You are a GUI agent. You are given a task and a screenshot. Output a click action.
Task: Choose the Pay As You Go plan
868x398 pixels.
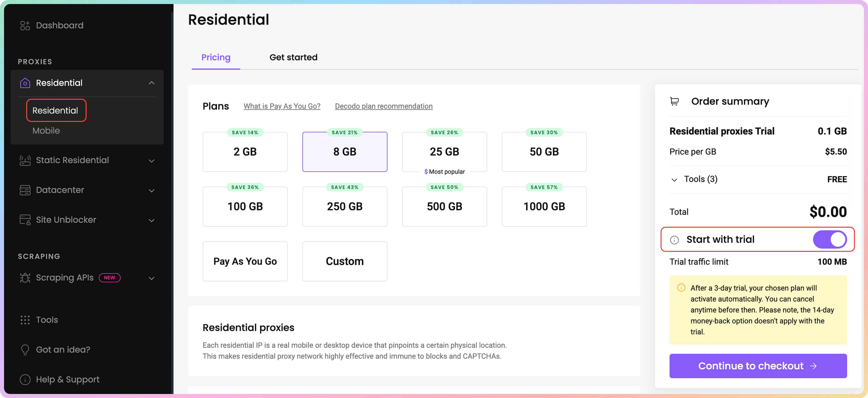[x=245, y=261]
